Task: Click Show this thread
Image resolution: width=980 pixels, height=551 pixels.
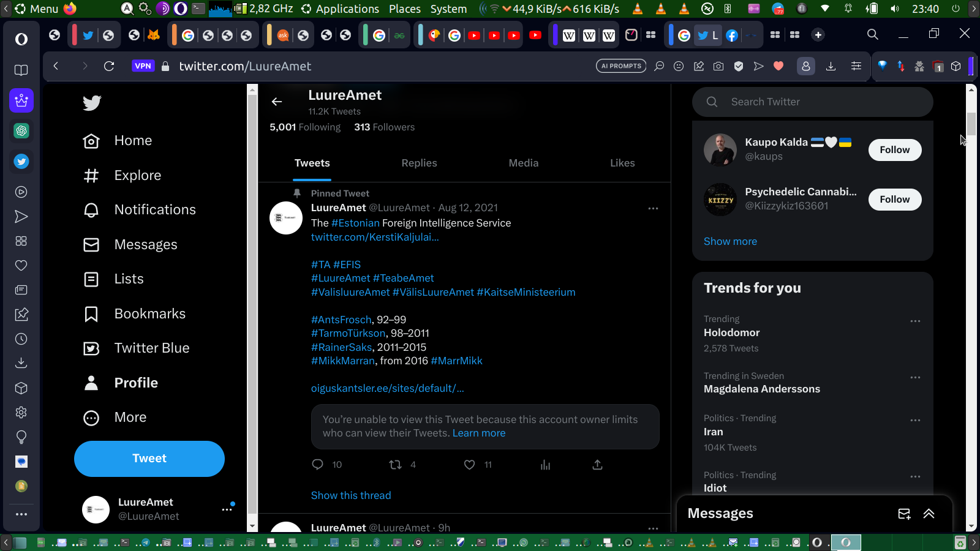Action: (351, 495)
